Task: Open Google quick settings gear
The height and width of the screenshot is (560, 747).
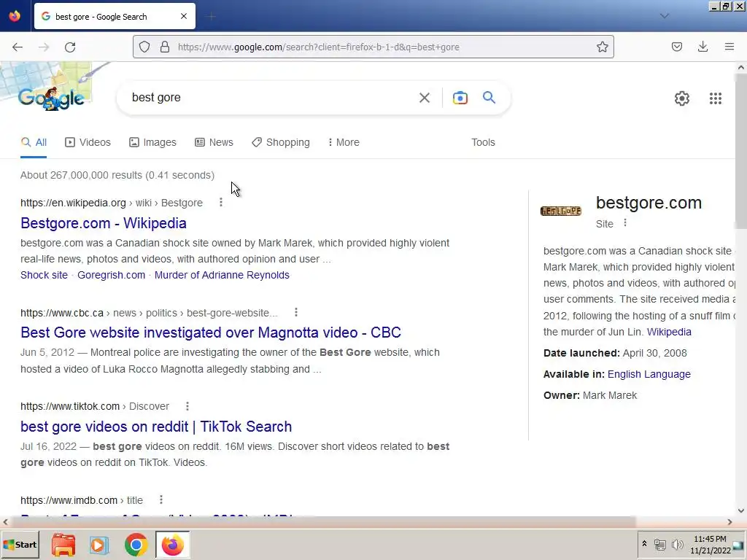Action: coord(682,98)
